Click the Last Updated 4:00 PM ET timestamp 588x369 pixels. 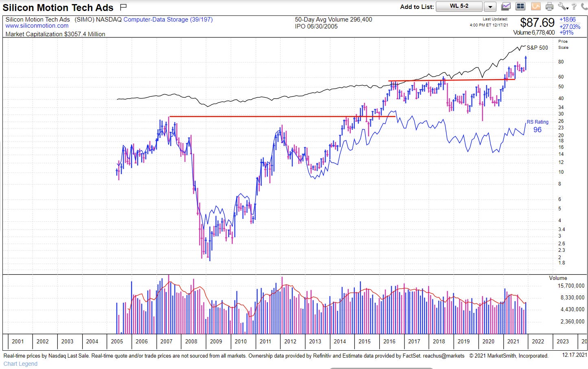(489, 22)
